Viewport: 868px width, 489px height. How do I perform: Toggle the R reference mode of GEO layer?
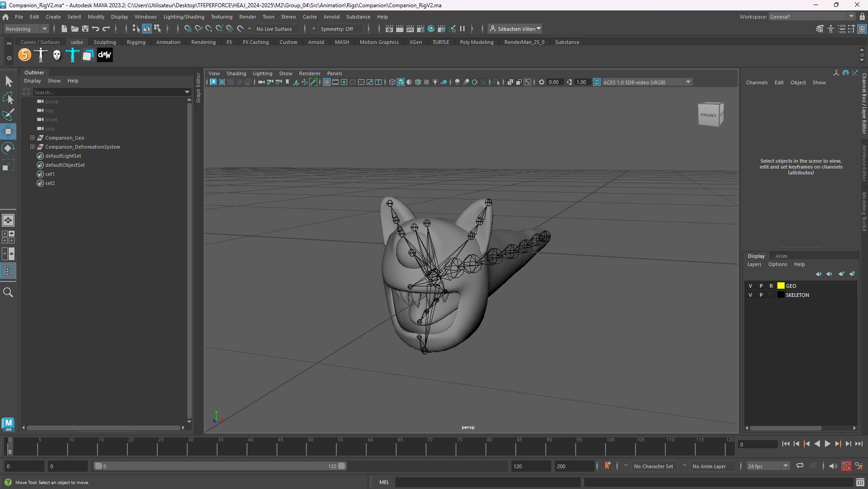pyautogui.click(x=771, y=286)
